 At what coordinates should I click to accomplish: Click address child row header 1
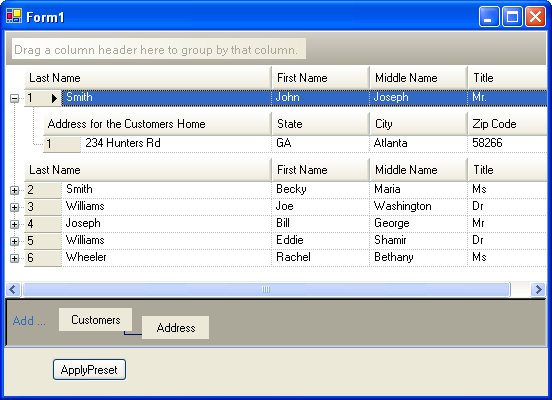62,144
